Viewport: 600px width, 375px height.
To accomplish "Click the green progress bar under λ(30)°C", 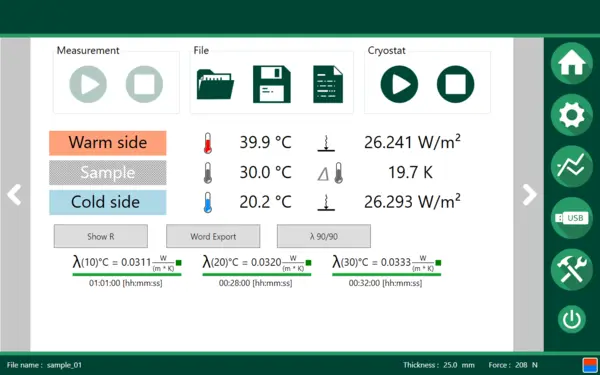I will pyautogui.click(x=386, y=274).
